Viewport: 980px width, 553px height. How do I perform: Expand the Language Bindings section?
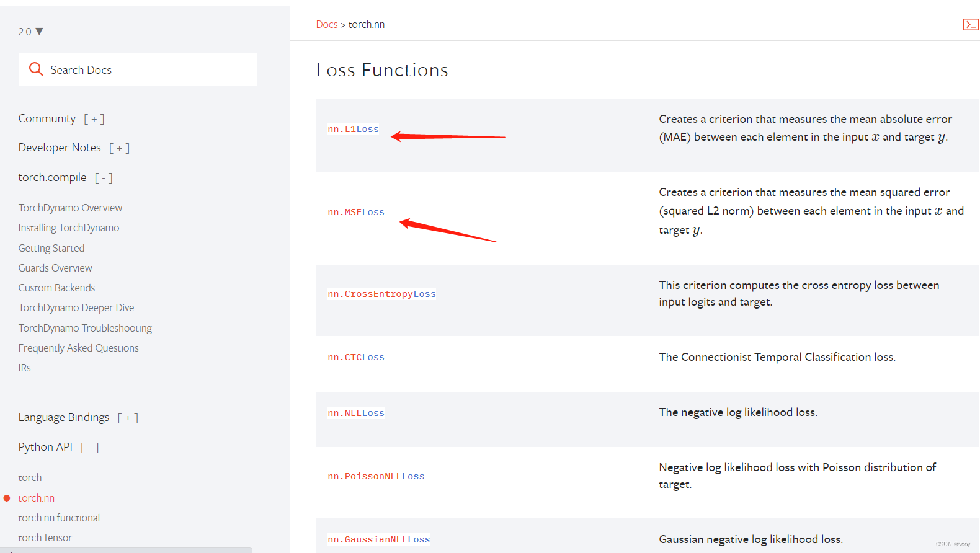tap(128, 418)
